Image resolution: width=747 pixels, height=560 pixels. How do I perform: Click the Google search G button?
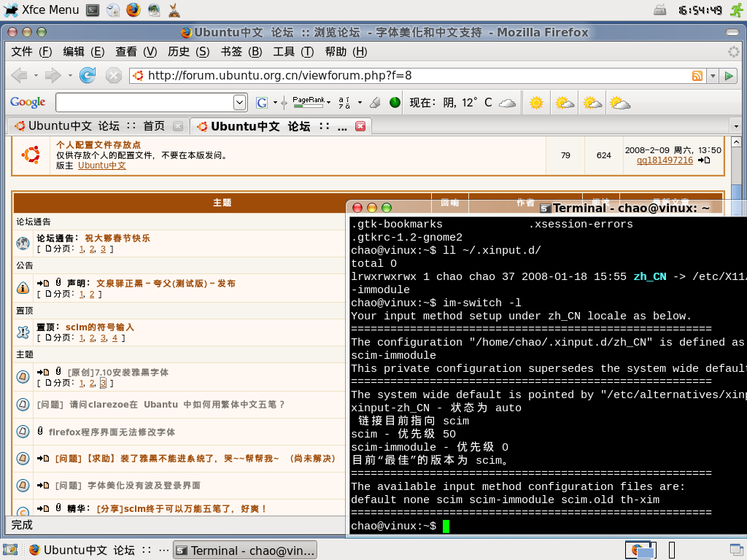[262, 102]
